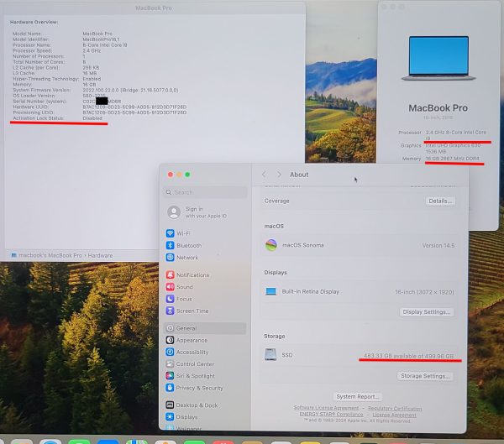The image size is (504, 444).
Task: Open Control Center settings
Action: tap(195, 364)
